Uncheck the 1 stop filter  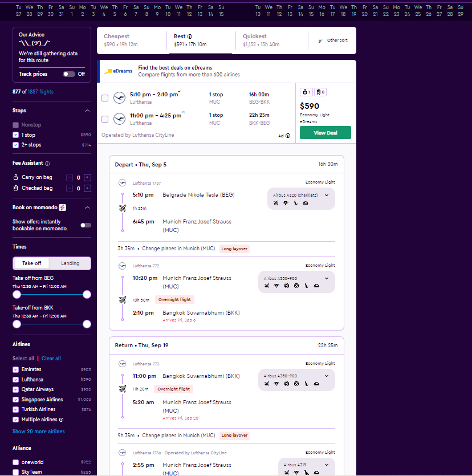(16, 135)
